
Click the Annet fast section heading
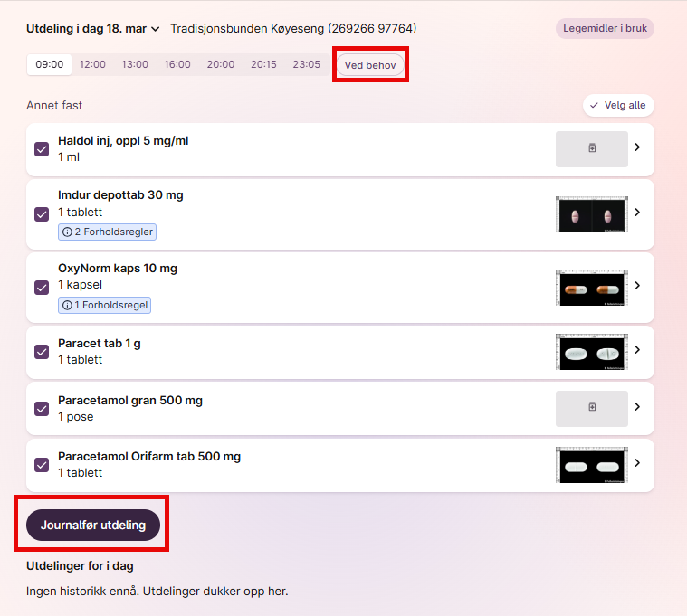54,106
